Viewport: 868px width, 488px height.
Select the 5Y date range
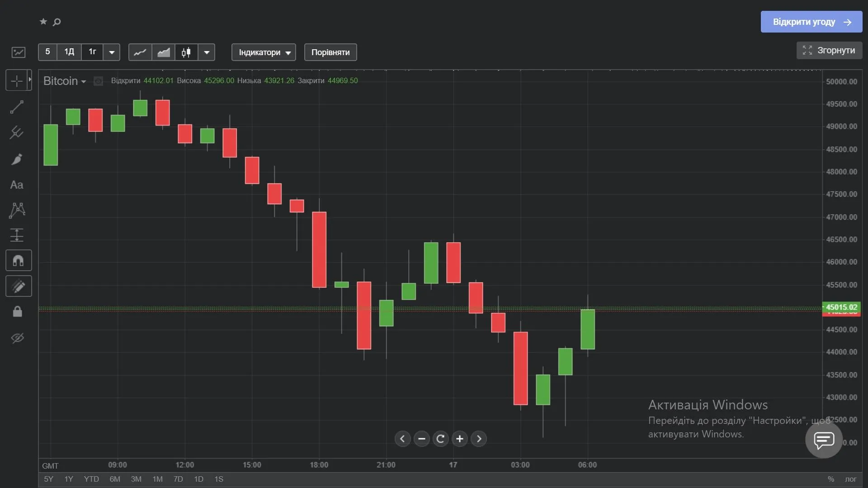point(48,479)
